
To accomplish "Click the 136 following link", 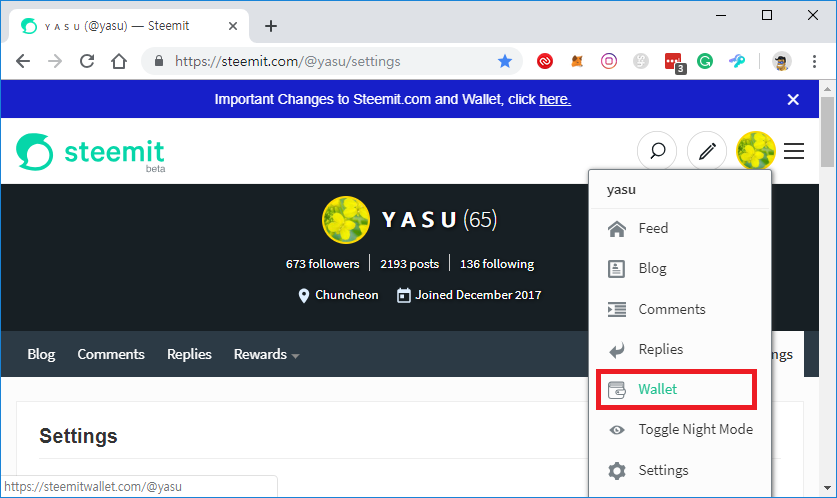I will 497,264.
